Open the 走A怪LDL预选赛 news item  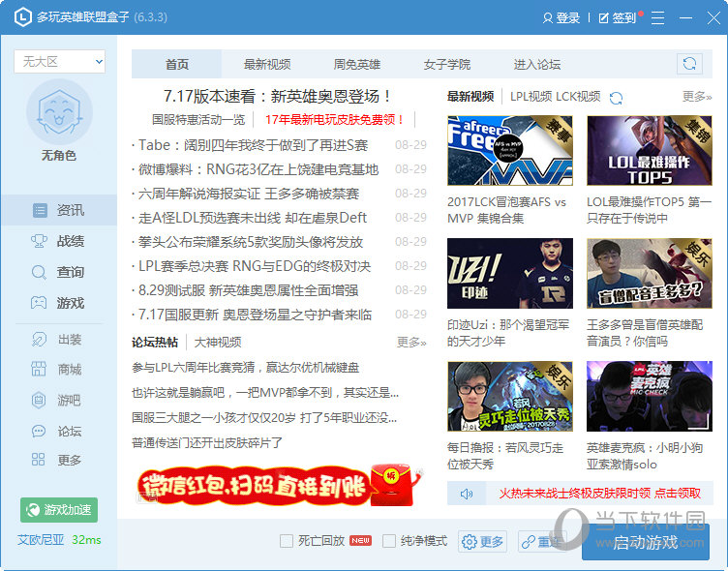tap(253, 218)
